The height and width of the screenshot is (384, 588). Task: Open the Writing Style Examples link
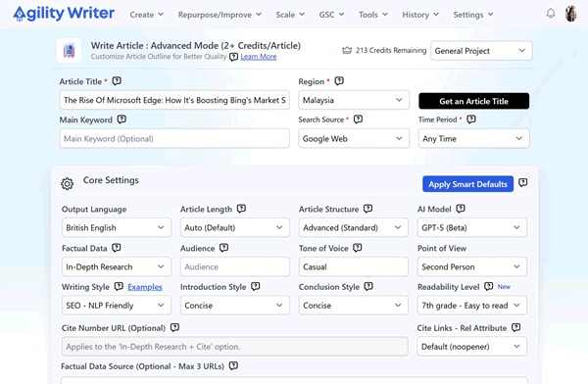[x=145, y=287]
